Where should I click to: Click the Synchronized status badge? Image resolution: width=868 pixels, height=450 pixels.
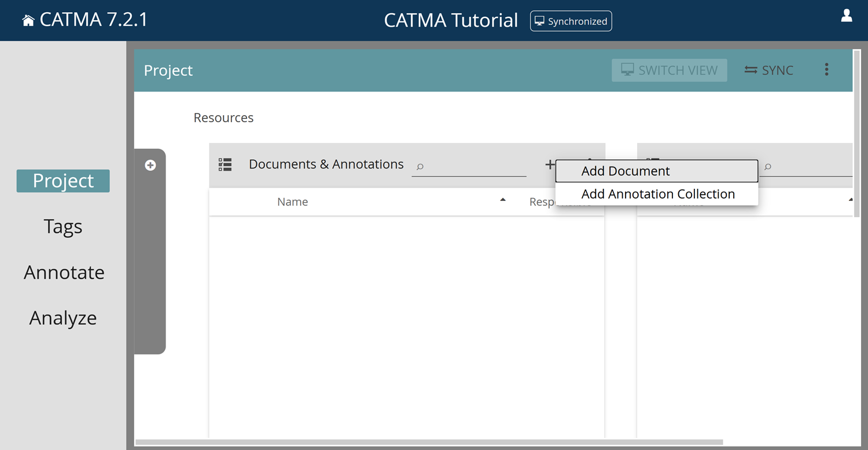(571, 21)
